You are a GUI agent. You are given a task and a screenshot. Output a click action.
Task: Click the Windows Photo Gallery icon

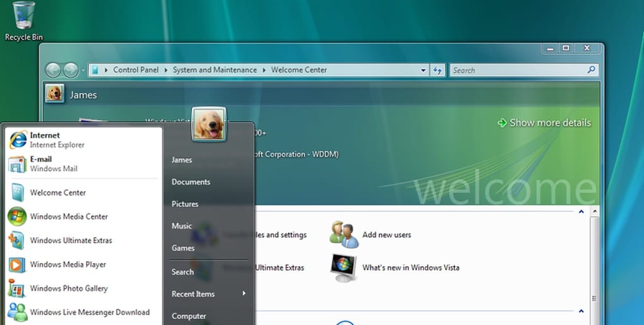(x=17, y=288)
